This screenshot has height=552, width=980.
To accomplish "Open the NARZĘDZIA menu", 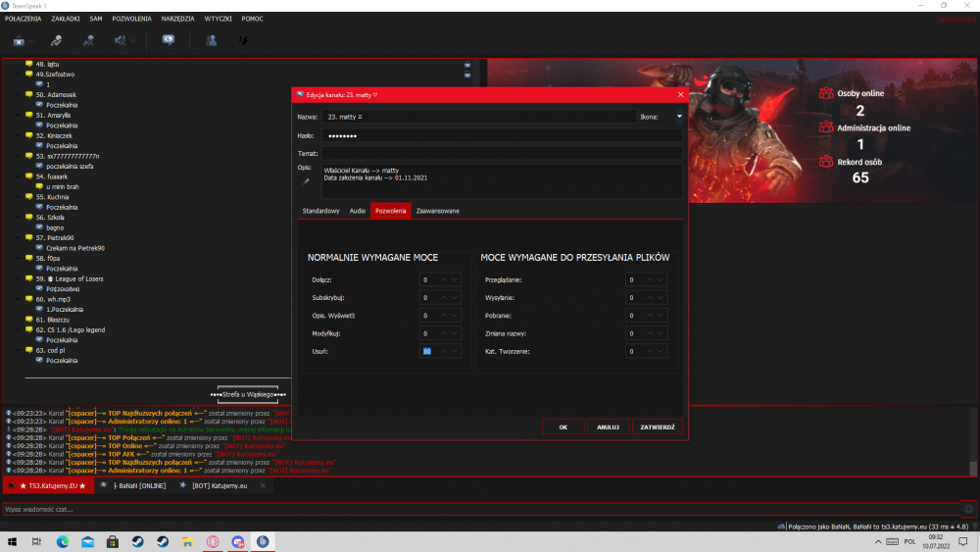I will 177,19.
